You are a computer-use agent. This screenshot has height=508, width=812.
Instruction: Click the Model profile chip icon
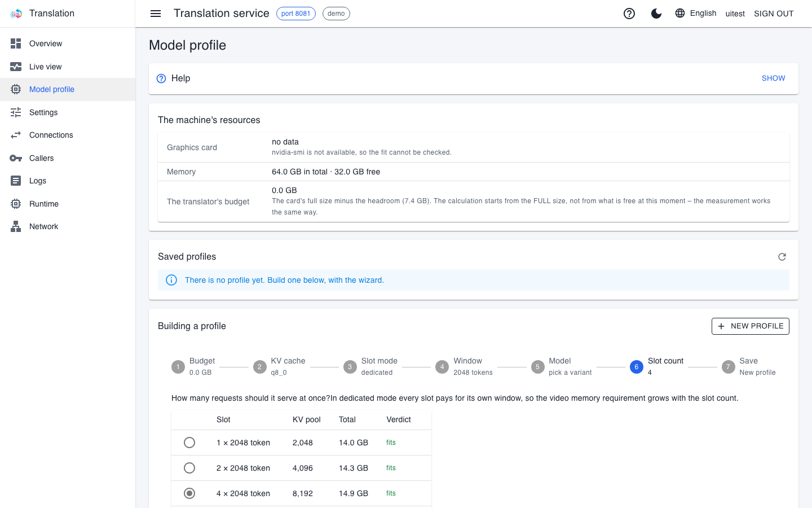[16, 89]
